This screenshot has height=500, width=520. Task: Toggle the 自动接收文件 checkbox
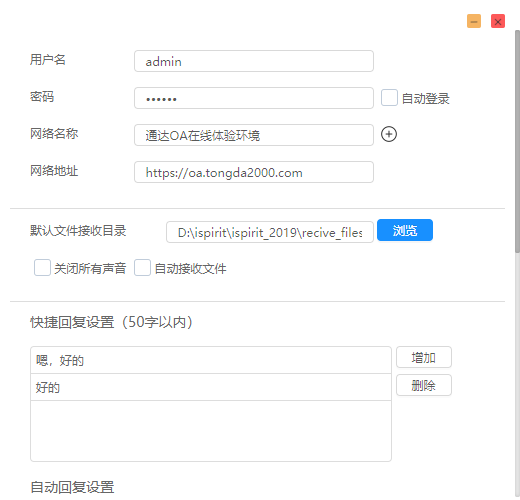point(142,268)
